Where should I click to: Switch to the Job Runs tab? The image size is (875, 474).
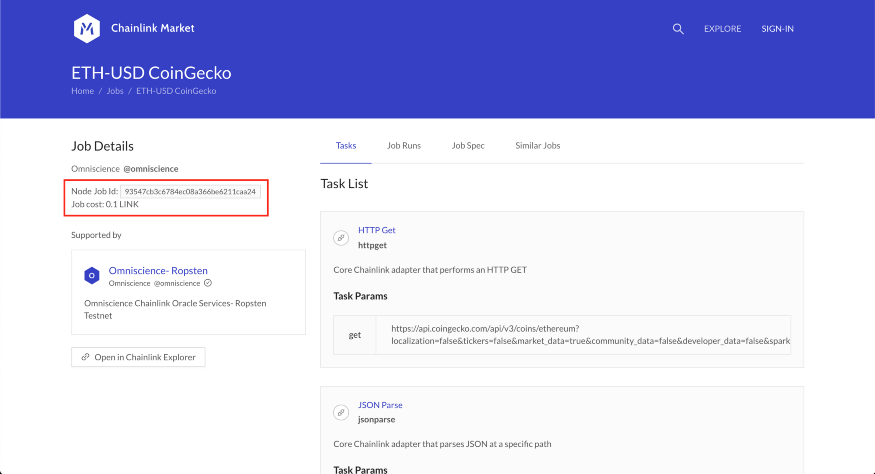pyautogui.click(x=404, y=146)
